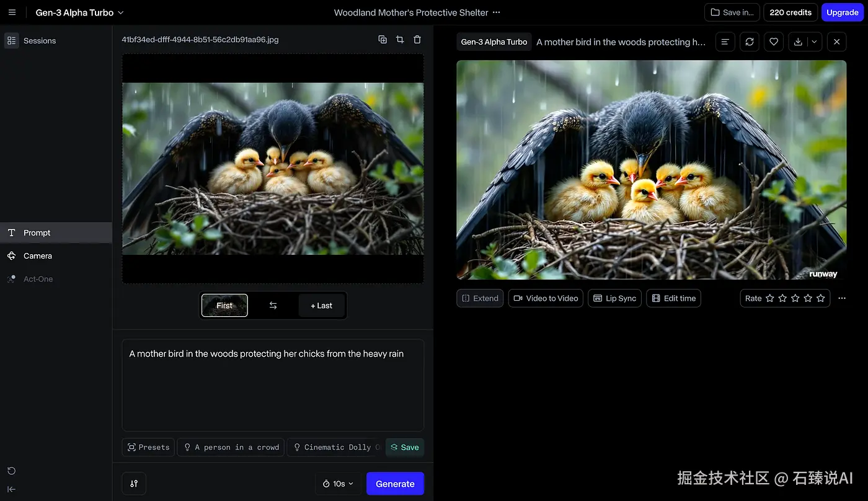Click the Gen-3 Alpha Turbo output label

[x=494, y=42]
